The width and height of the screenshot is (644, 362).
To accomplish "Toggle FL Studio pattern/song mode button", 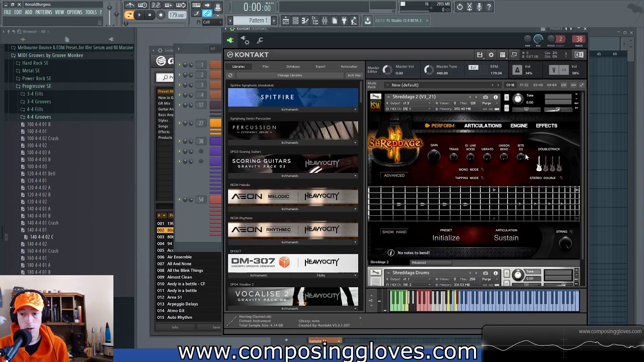I will (129, 15).
